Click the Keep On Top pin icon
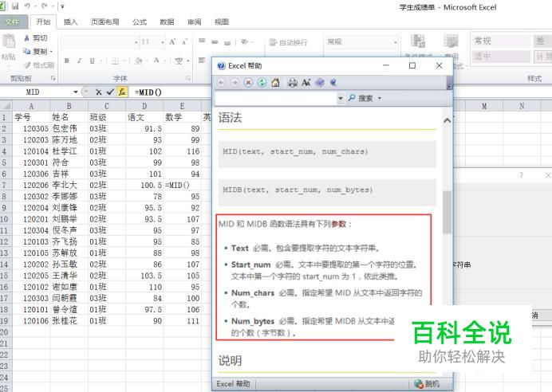This screenshot has height=392, width=552. coord(333,83)
